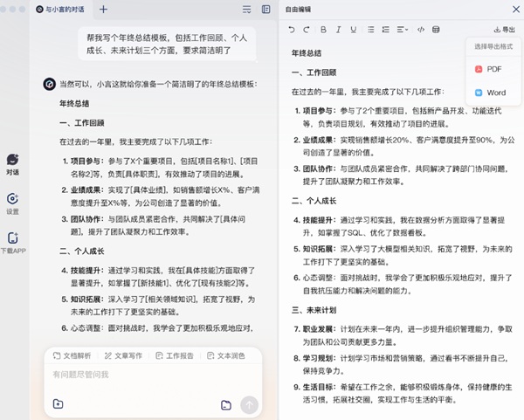Click 下载APP in the sidebar

click(12, 242)
